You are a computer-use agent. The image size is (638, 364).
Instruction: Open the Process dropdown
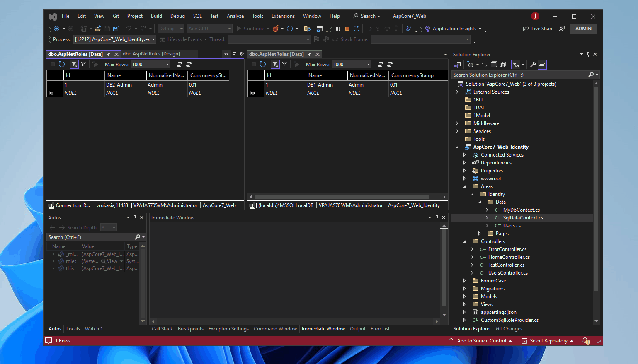pyautogui.click(x=153, y=39)
